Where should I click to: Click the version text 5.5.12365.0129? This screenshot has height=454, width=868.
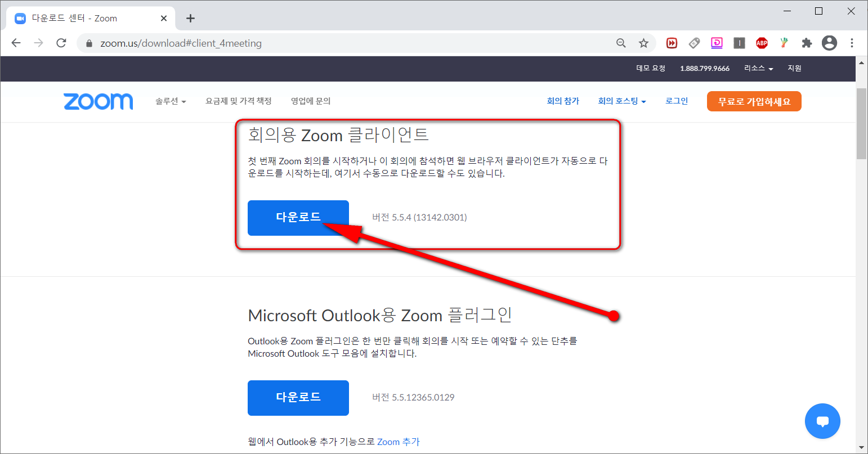point(413,398)
